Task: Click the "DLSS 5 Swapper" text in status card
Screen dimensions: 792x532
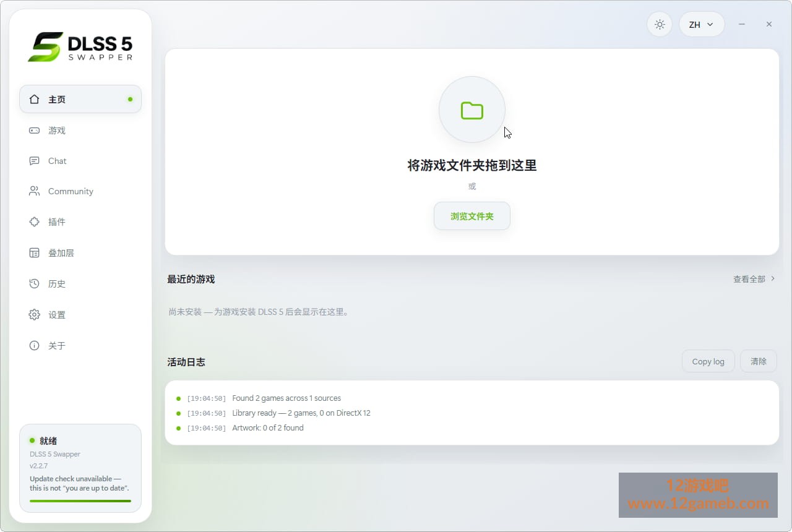Action: click(55, 454)
